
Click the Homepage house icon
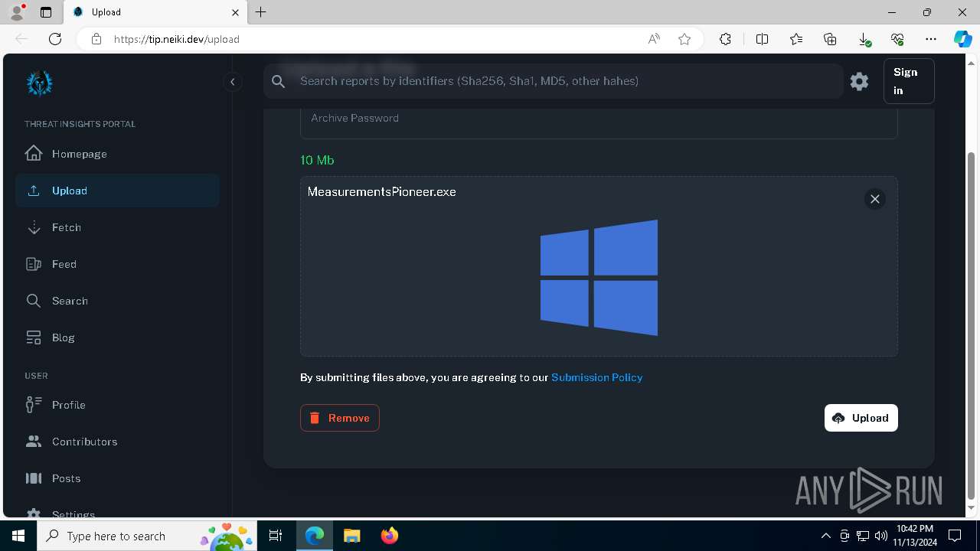pos(34,153)
